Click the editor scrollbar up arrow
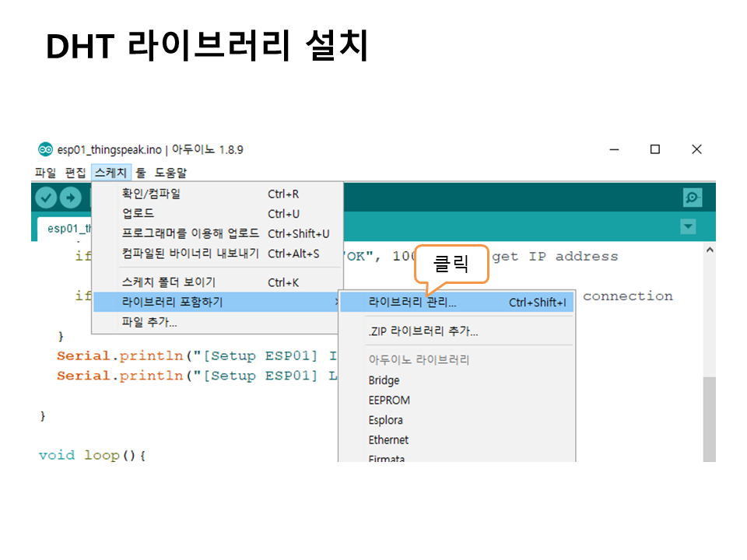747x560 pixels. (x=710, y=250)
